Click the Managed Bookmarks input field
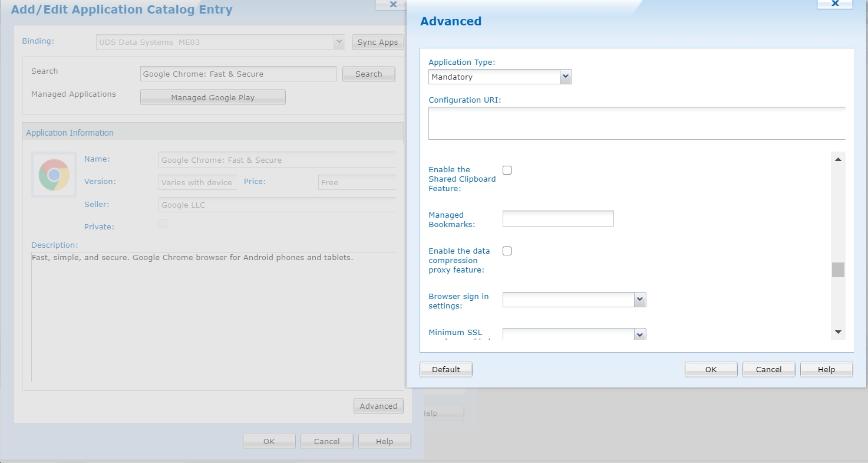The height and width of the screenshot is (463, 868). pos(557,219)
